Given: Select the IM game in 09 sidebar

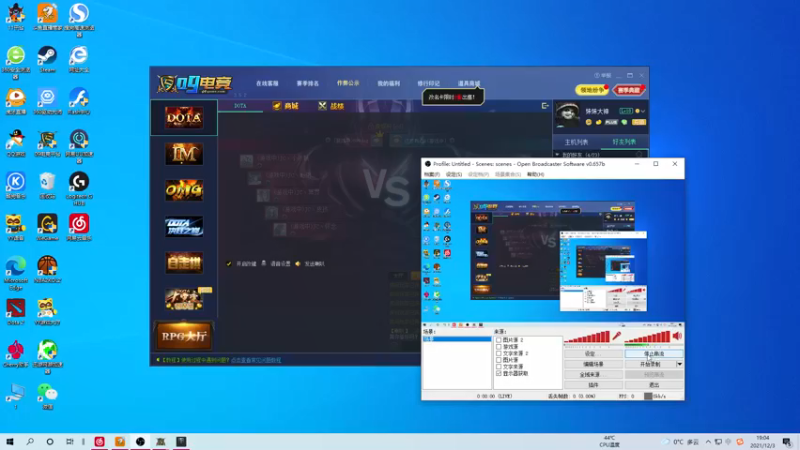Looking at the screenshot, I should tap(184, 154).
